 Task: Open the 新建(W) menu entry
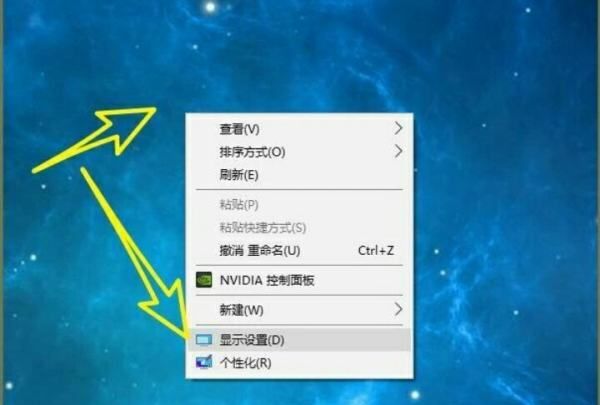pyautogui.click(x=299, y=310)
